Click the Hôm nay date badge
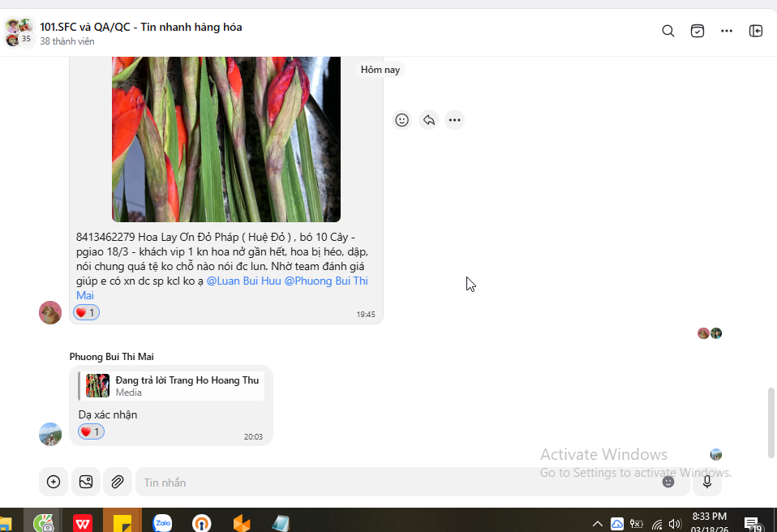777x532 pixels. 380,70
